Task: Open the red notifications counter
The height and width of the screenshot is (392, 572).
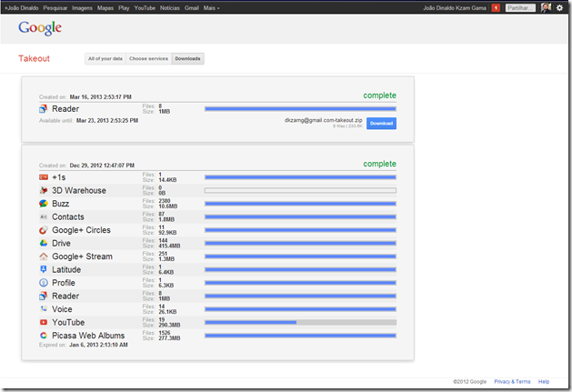Action: pos(496,7)
